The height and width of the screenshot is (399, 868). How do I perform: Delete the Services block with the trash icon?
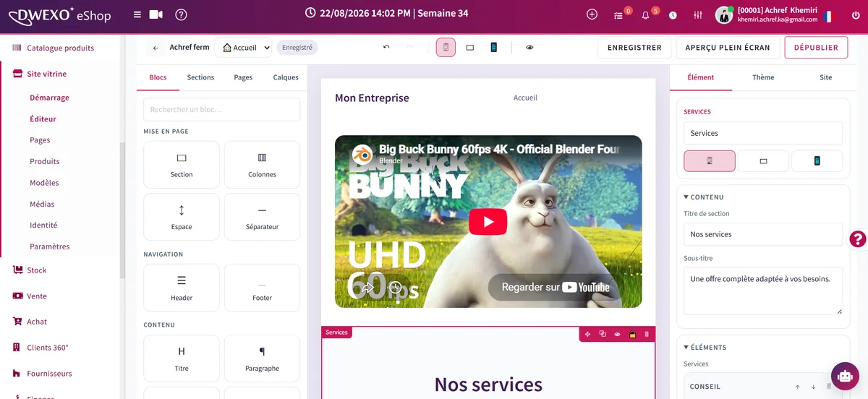click(x=647, y=334)
